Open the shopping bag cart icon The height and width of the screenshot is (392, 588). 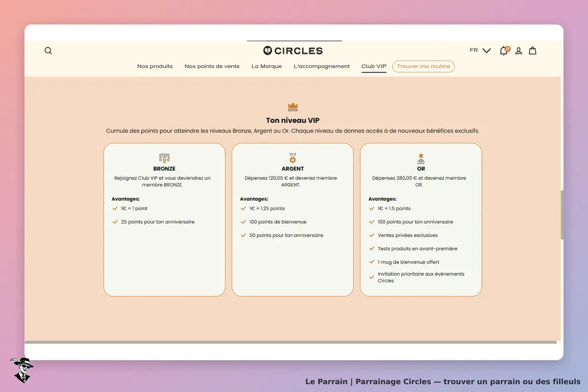click(533, 50)
